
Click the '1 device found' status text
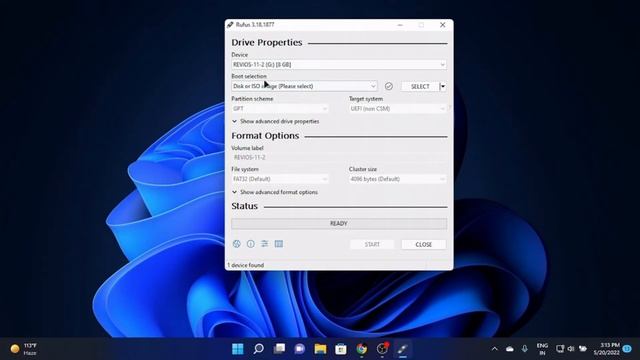[x=246, y=265]
